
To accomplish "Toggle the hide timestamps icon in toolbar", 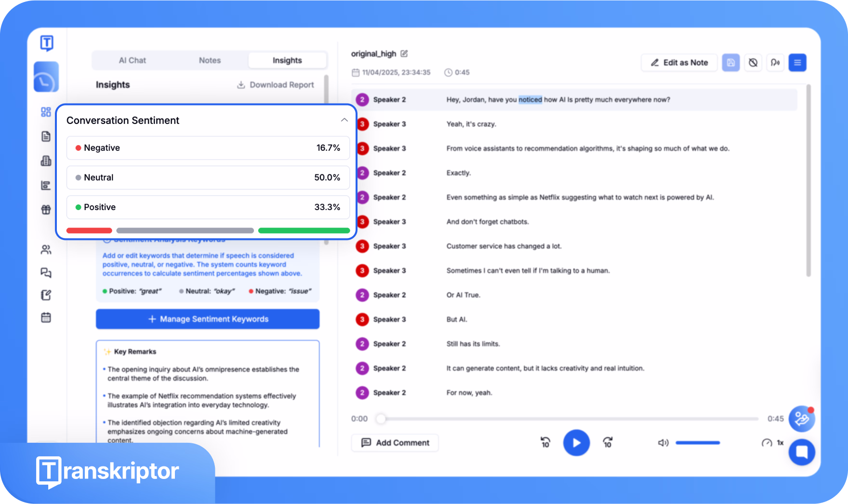I will point(753,63).
